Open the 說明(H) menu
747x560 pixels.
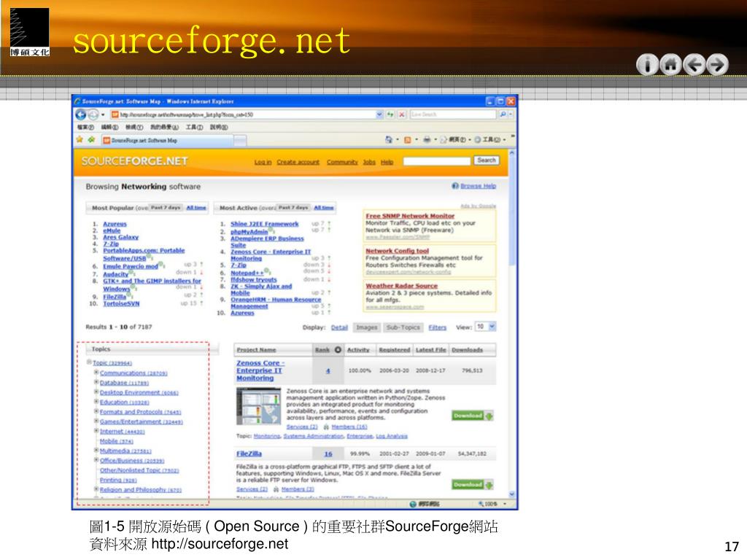[x=219, y=128]
